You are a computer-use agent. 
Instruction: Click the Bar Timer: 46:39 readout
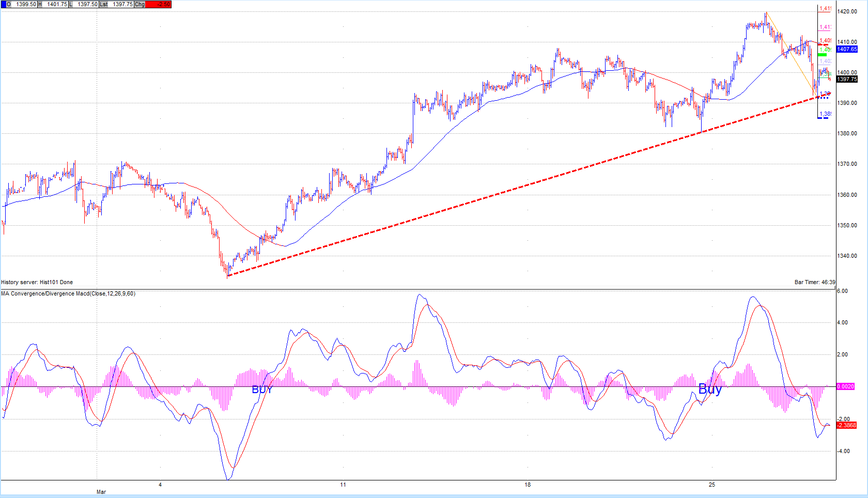pyautogui.click(x=815, y=282)
